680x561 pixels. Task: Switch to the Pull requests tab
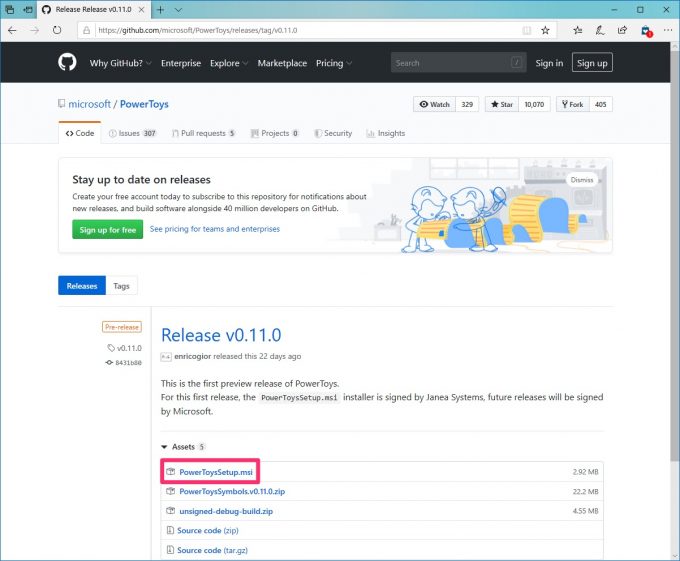click(x=203, y=133)
